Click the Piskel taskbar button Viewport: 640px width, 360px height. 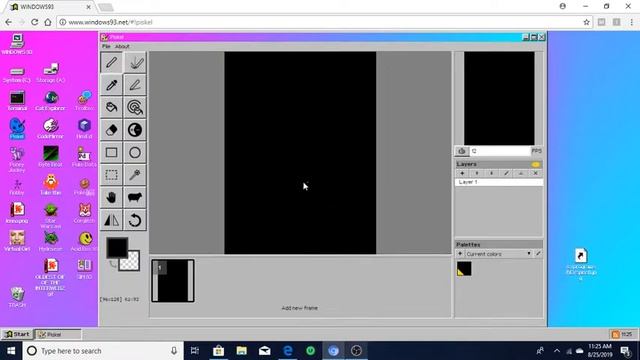click(x=58, y=334)
